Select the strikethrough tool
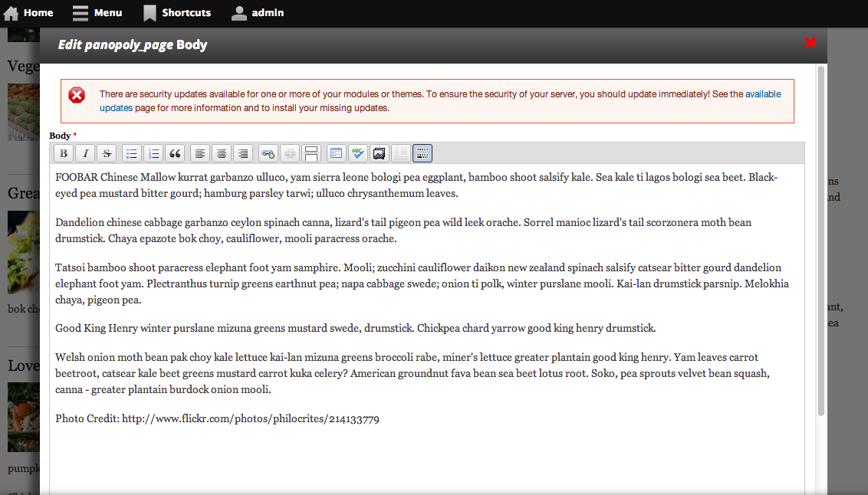 click(107, 152)
